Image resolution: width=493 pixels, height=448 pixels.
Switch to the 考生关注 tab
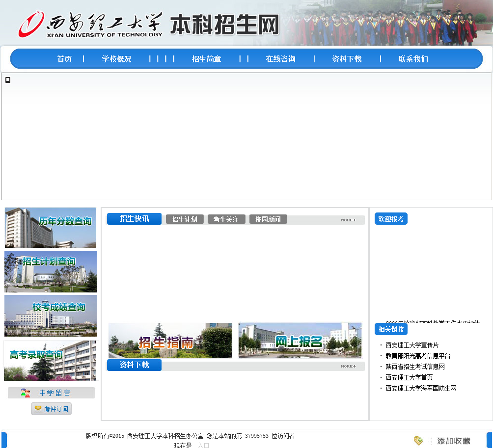[226, 219]
